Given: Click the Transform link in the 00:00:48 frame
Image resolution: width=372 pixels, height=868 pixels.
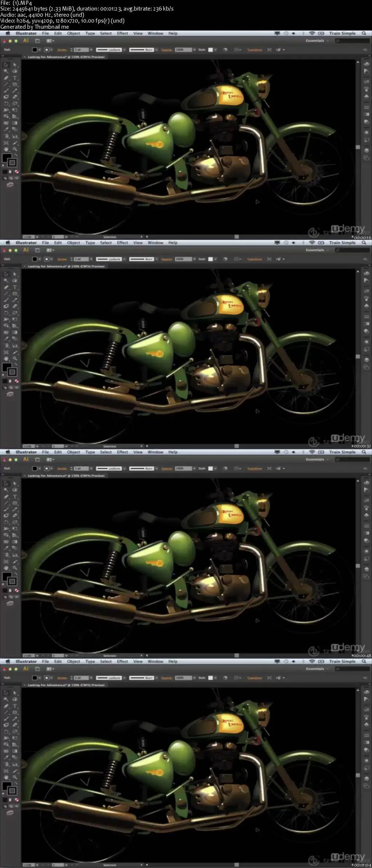Looking at the screenshot, I should [x=255, y=469].
